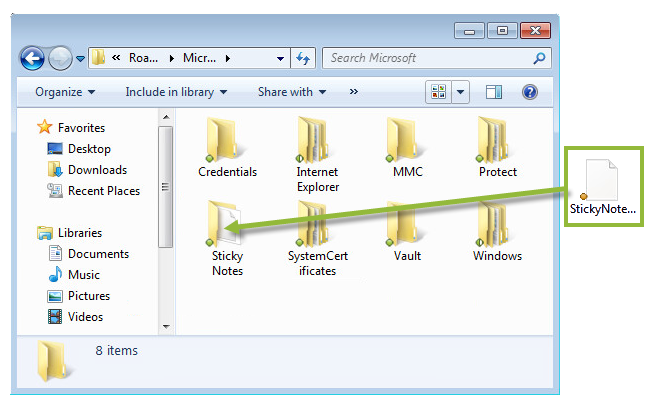Click the Back navigation arrow
This screenshot has height=409, width=651.
click(x=32, y=58)
